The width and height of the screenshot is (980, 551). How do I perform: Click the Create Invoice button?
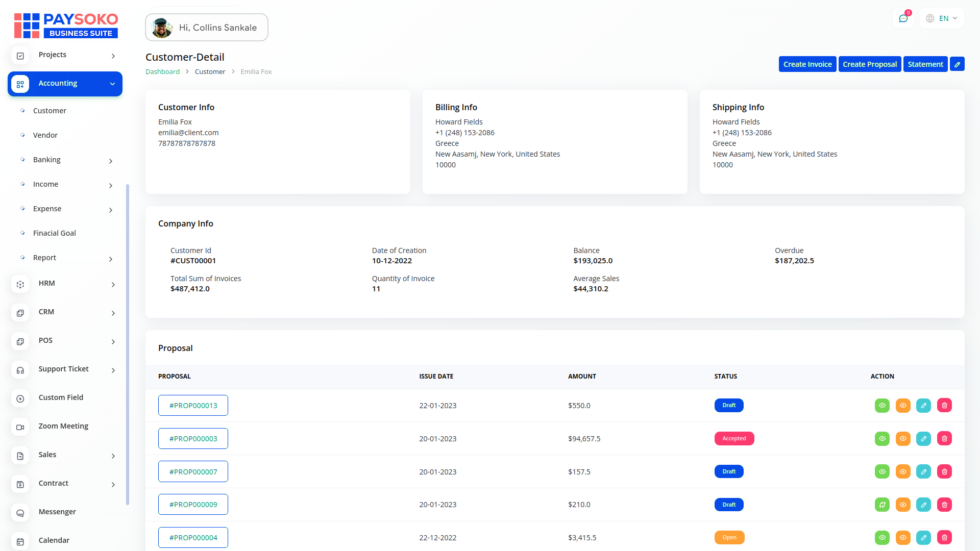pyautogui.click(x=807, y=64)
